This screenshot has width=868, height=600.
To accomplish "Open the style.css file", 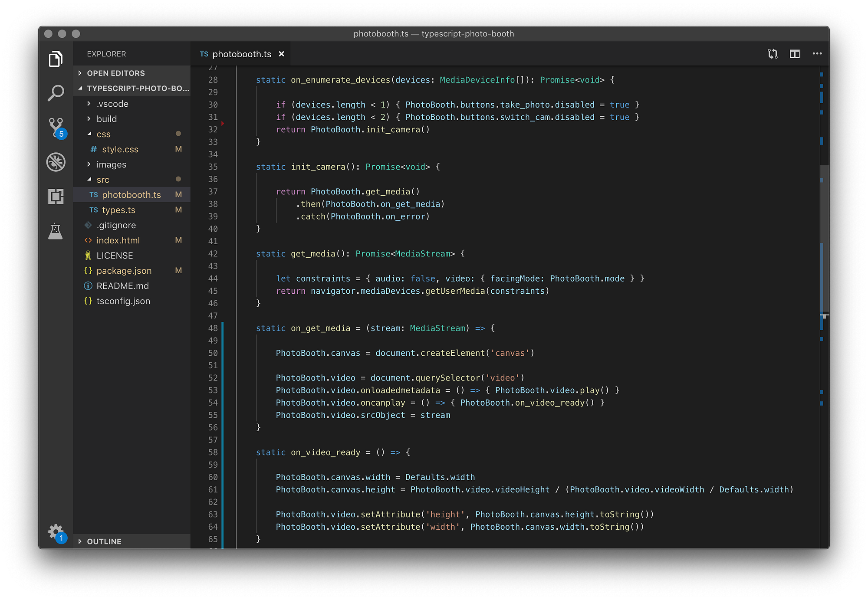I will tap(120, 149).
